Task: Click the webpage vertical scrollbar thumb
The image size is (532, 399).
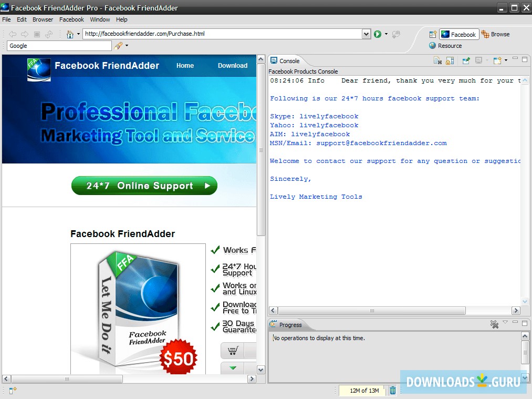Action: 260,150
